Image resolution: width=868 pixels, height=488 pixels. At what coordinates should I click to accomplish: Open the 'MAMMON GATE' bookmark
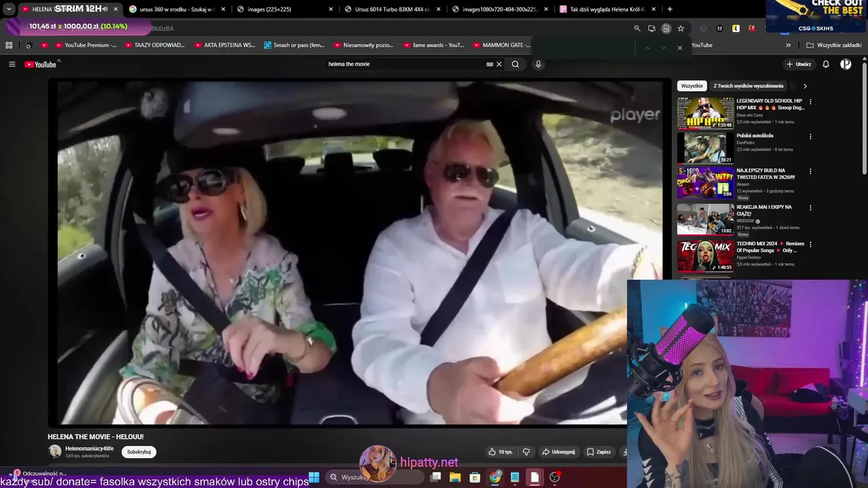coord(501,45)
